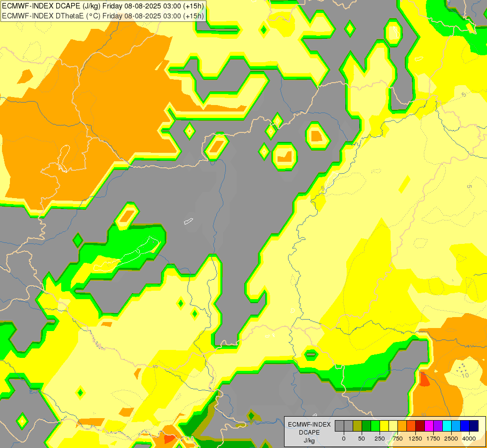Screen dimensions: 487x448
Task: Click the "ECMWF-INDEX" text in the legend box
Action: click(309, 425)
